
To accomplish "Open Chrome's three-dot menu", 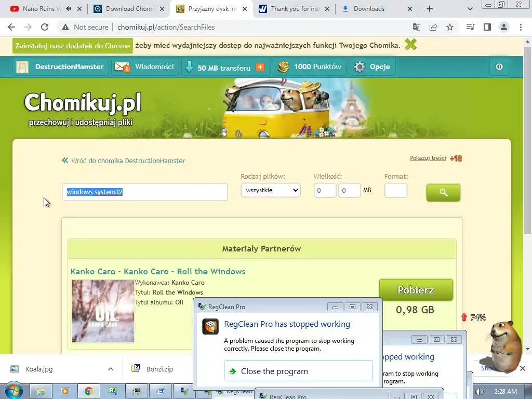I will pos(521,27).
